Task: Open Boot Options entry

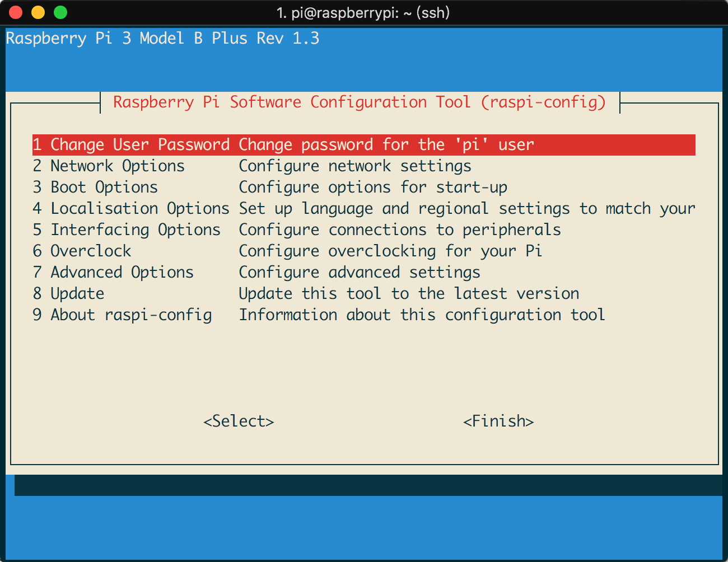Action: [95, 188]
